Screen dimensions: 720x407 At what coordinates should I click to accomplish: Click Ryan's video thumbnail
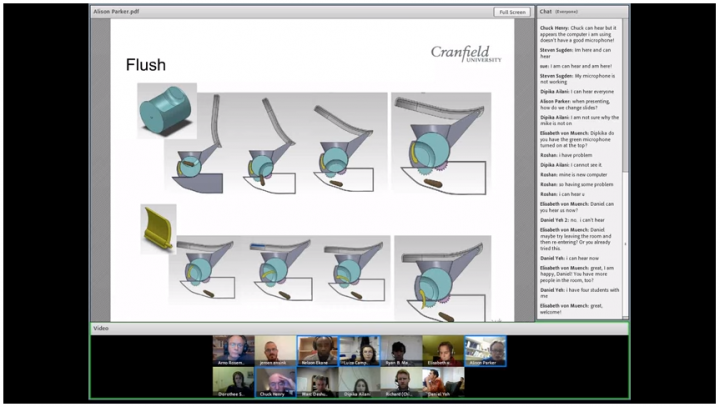[401, 350]
